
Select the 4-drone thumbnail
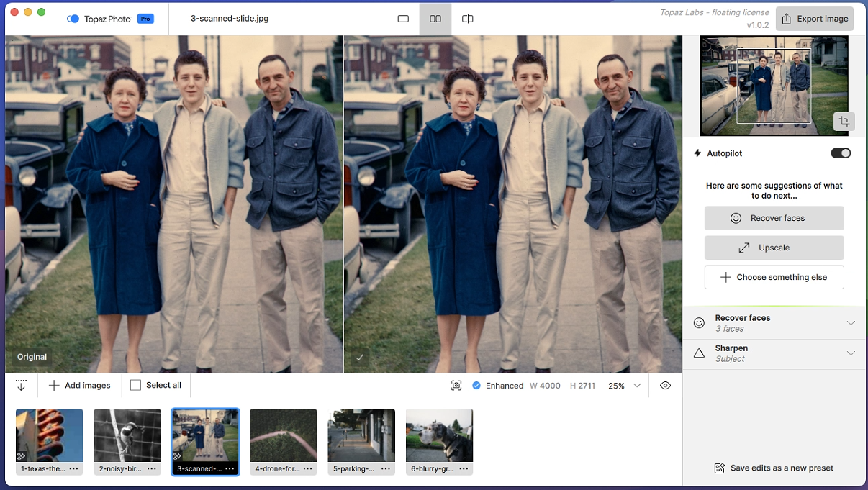(x=283, y=435)
